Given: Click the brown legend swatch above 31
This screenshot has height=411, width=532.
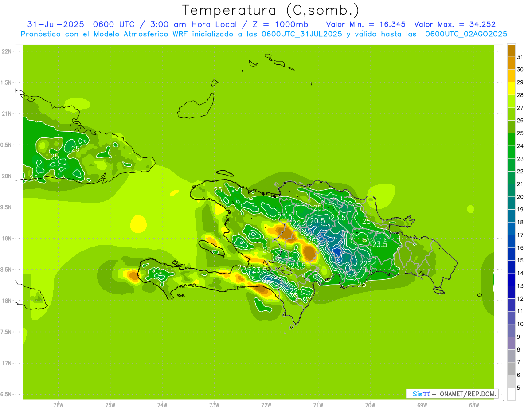Looking at the screenshot, I should tap(511, 51).
